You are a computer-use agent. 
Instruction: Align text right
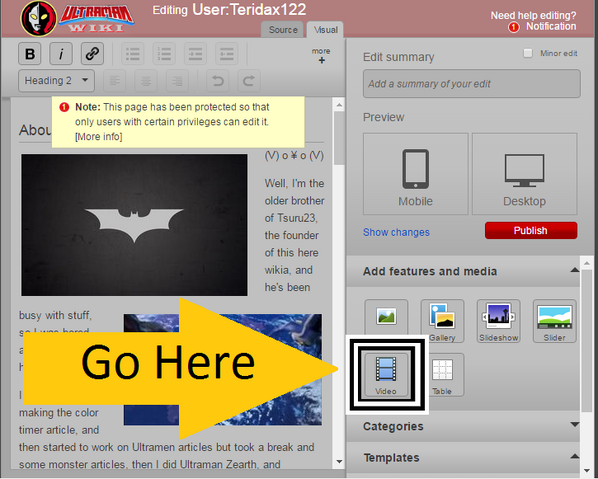(x=177, y=81)
